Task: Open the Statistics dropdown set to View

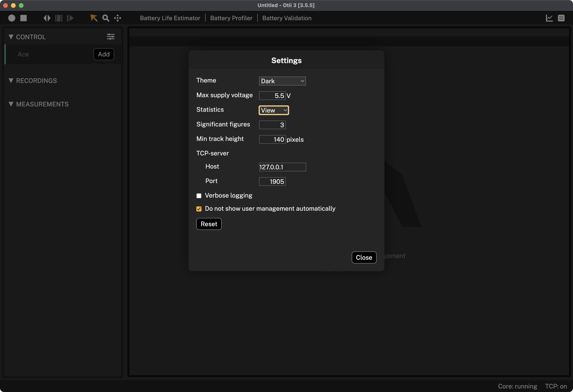Action: coord(274,110)
